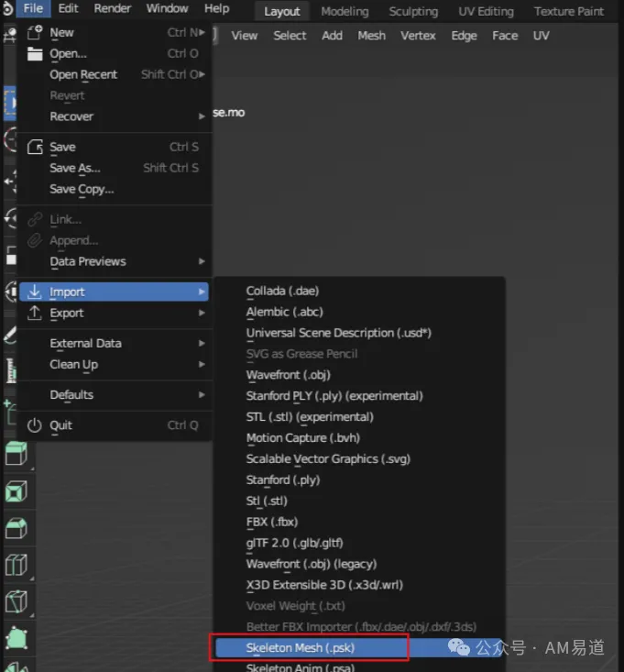This screenshot has width=624, height=672.
Task: Expand the Defaults submenu
Action: (x=202, y=395)
